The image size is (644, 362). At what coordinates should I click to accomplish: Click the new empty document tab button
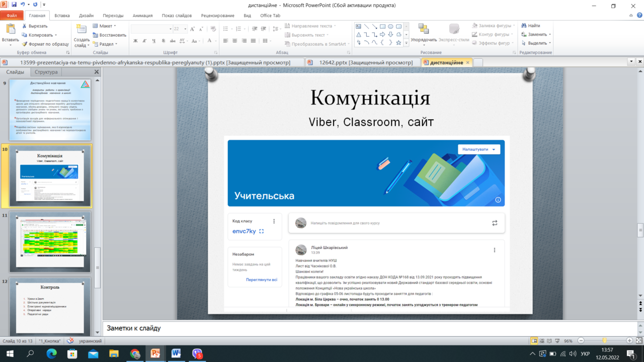478,62
